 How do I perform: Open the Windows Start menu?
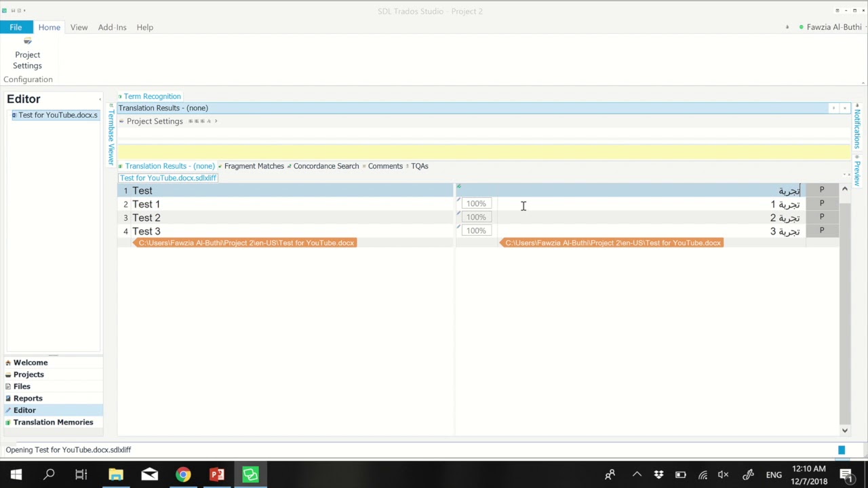(16, 474)
